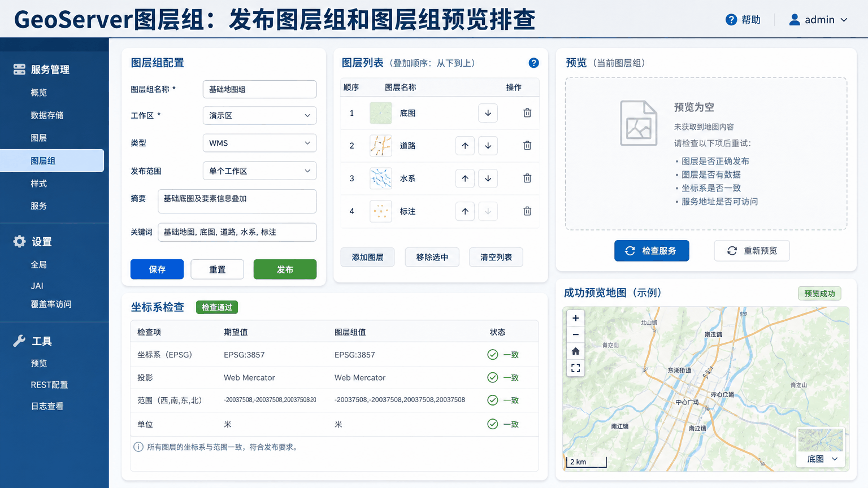Open 概览 in the sidebar
The image size is (868, 488).
[39, 93]
